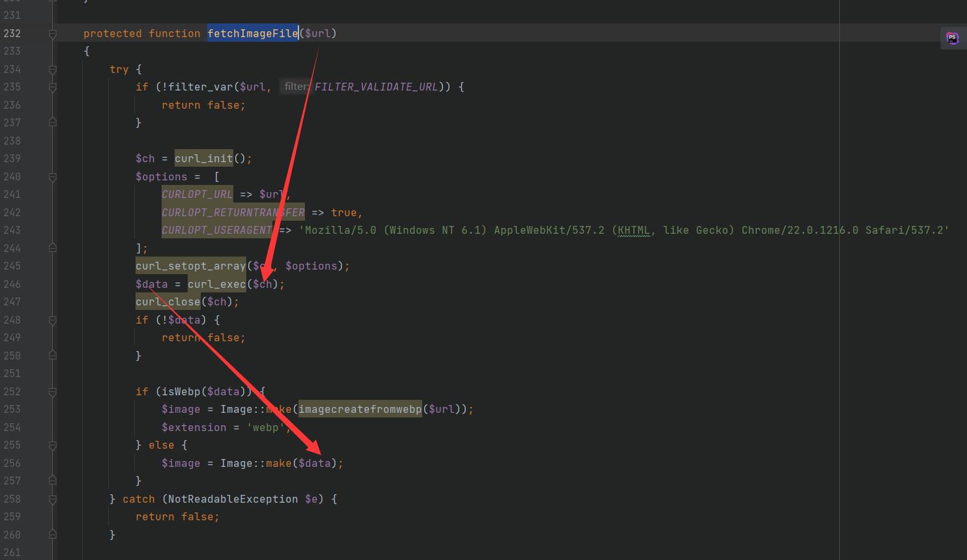967x560 pixels.
Task: Click line number 253 in the gutter
Action: click(x=12, y=409)
